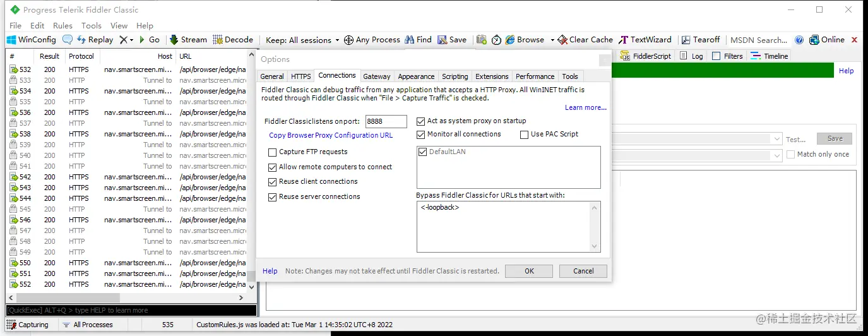This screenshot has height=336, width=868.
Task: Click the Remove sessions X icon
Action: [123, 39]
